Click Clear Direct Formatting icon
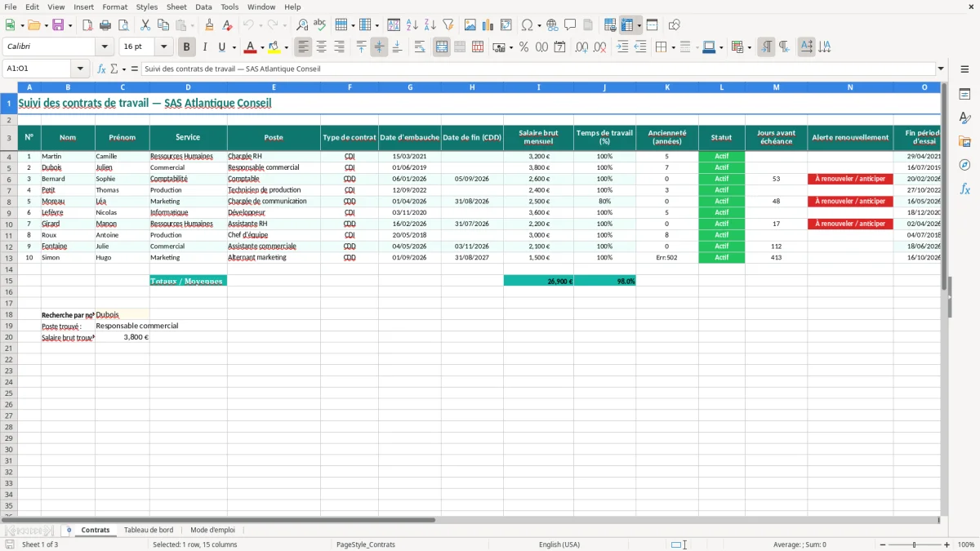Viewport: 980px width, 551px height. coord(227,25)
